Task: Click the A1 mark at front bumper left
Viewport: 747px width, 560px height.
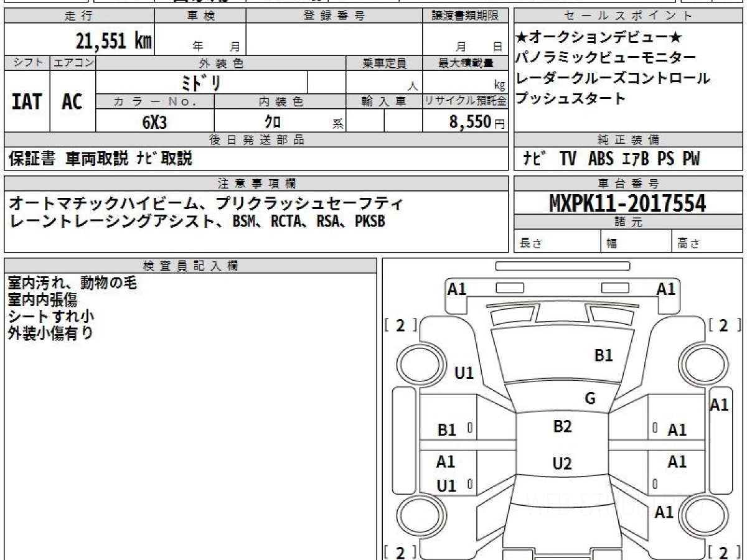Action: 457,289
